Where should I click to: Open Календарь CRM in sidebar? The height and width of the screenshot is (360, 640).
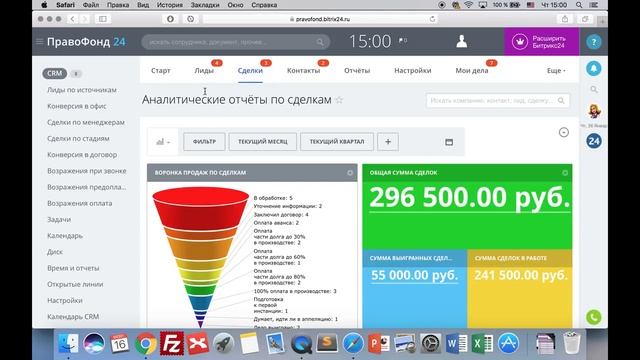pos(73,317)
